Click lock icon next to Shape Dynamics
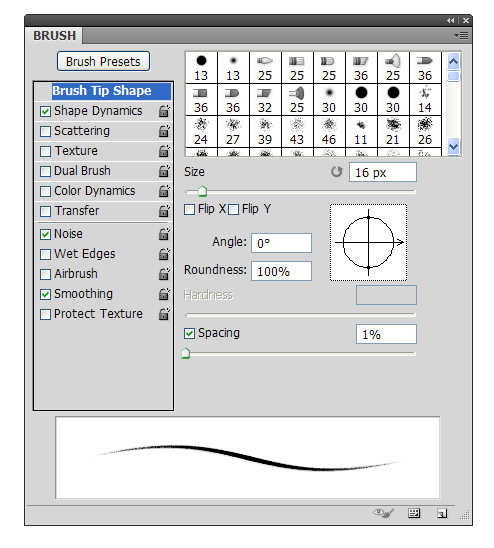Viewport: 494px width, 548px height. [x=164, y=111]
